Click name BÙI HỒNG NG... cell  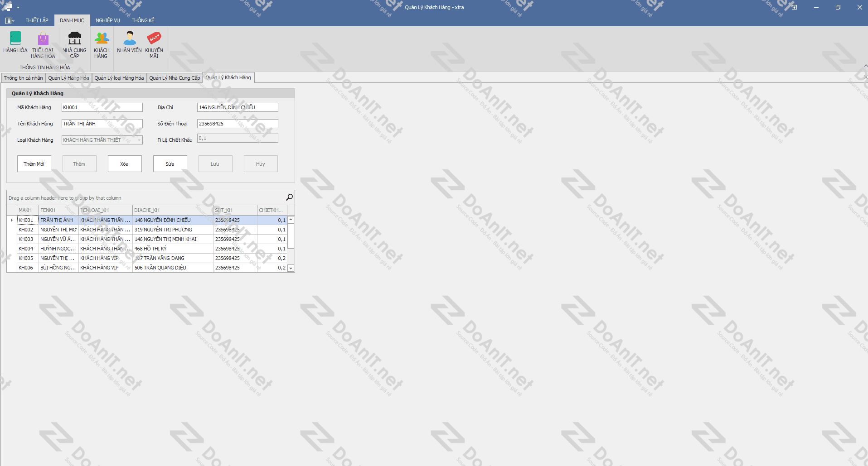click(58, 268)
